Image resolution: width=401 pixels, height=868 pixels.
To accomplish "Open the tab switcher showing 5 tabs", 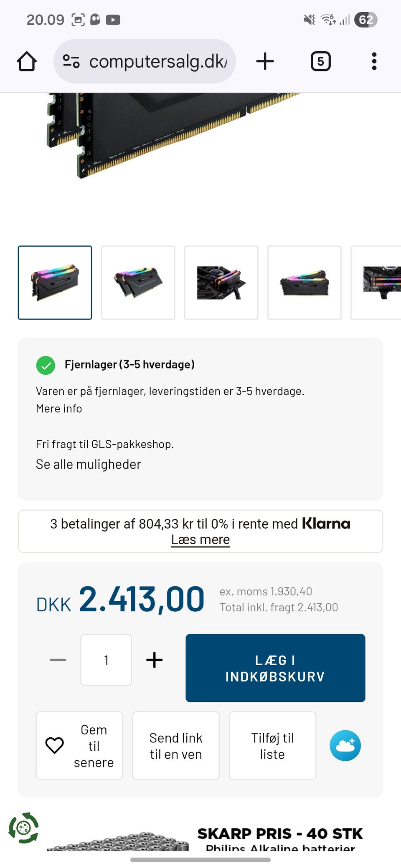I will coord(320,61).
